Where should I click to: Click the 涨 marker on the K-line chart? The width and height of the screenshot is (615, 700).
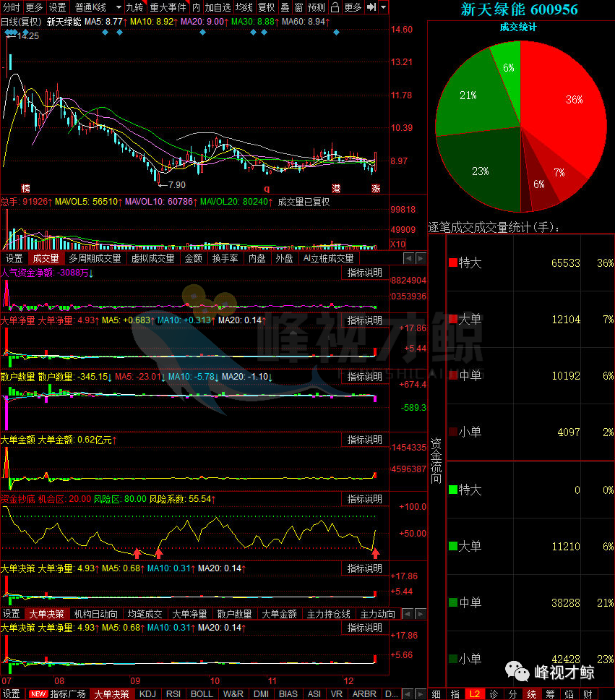(376, 188)
